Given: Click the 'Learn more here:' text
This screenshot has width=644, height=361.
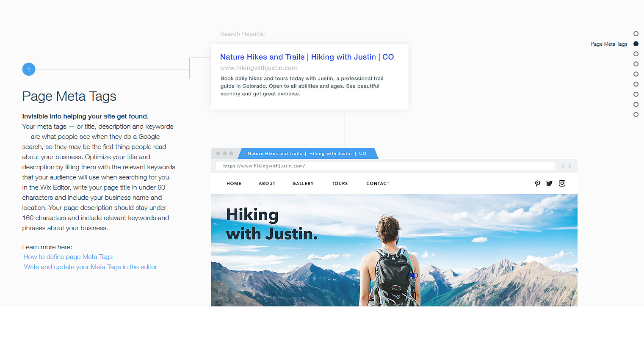Looking at the screenshot, I should [x=47, y=247].
